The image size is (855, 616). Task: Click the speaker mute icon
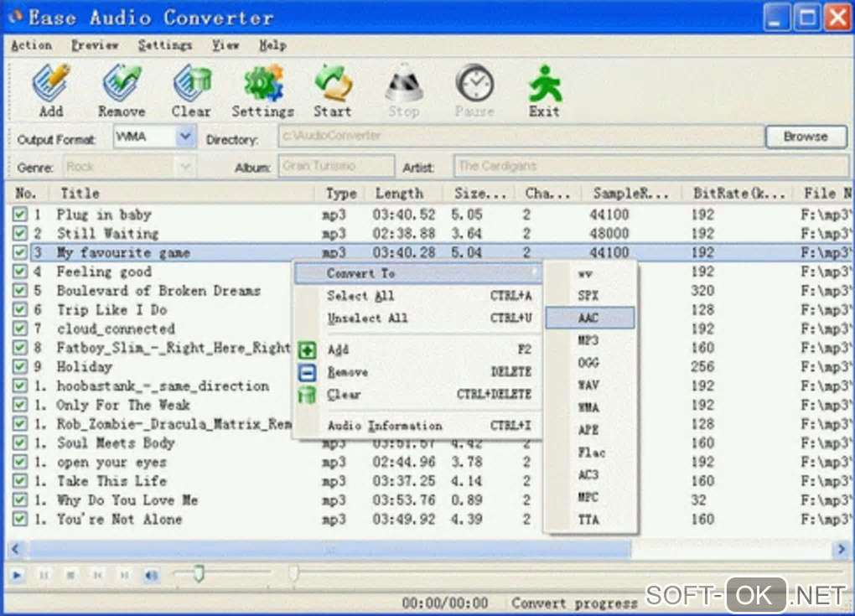(x=152, y=575)
